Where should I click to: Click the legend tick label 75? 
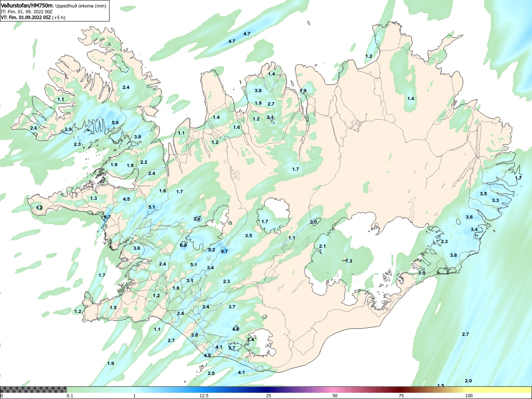click(401, 396)
